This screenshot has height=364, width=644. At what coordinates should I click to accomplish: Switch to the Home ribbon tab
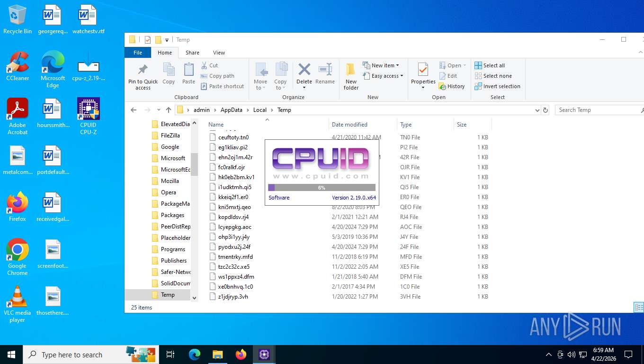(165, 53)
